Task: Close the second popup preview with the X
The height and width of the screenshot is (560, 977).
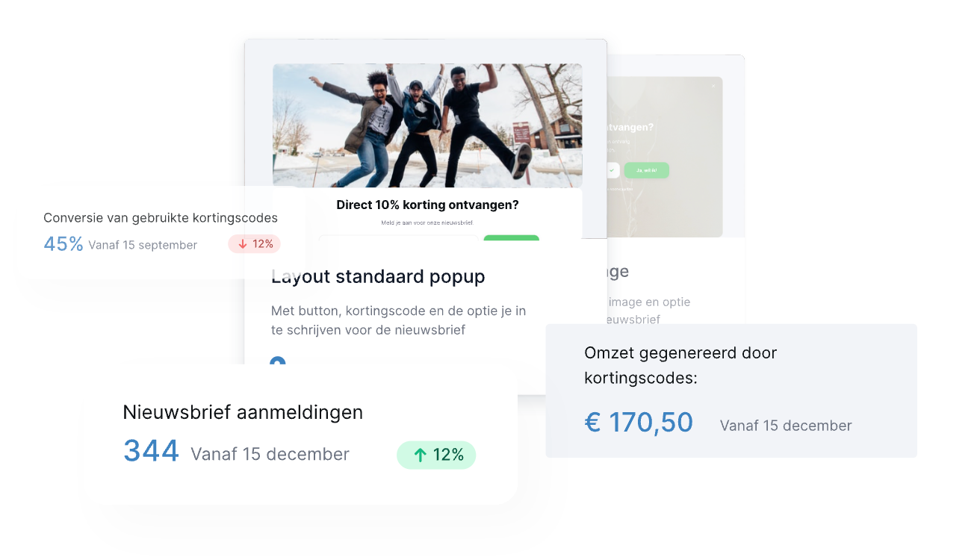Action: (x=713, y=86)
